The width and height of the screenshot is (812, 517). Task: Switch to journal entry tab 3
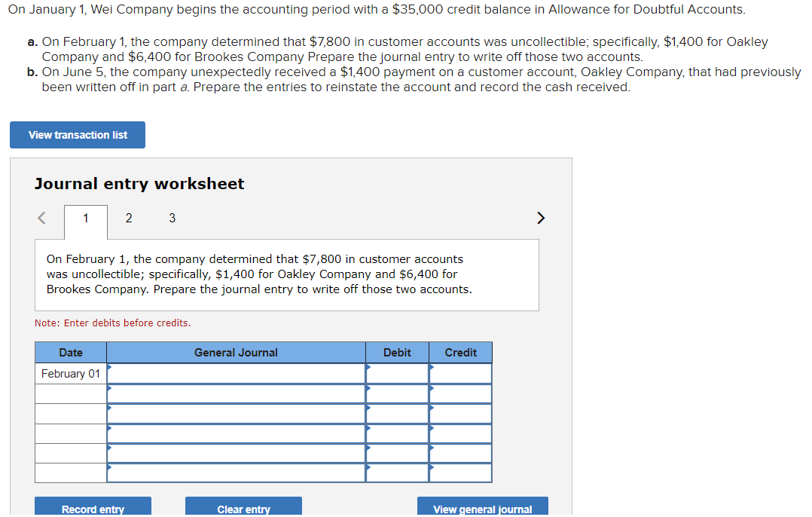coord(172,218)
